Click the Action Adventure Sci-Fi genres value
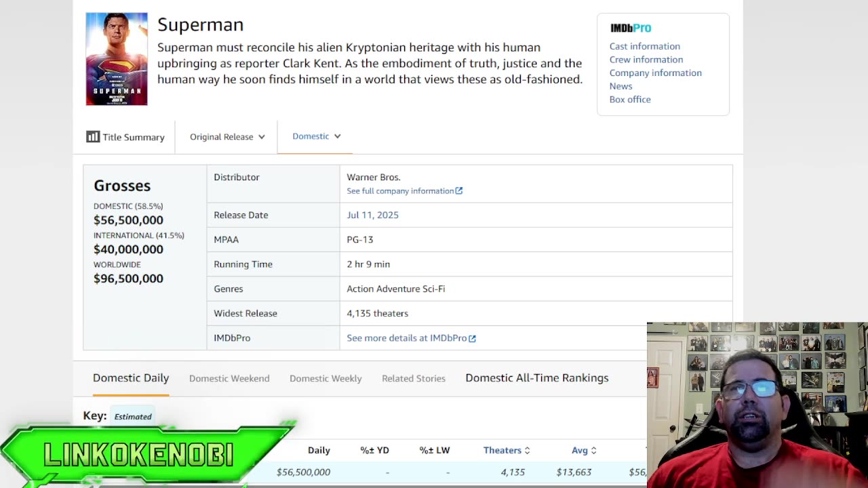This screenshot has width=868, height=488. (396, 289)
